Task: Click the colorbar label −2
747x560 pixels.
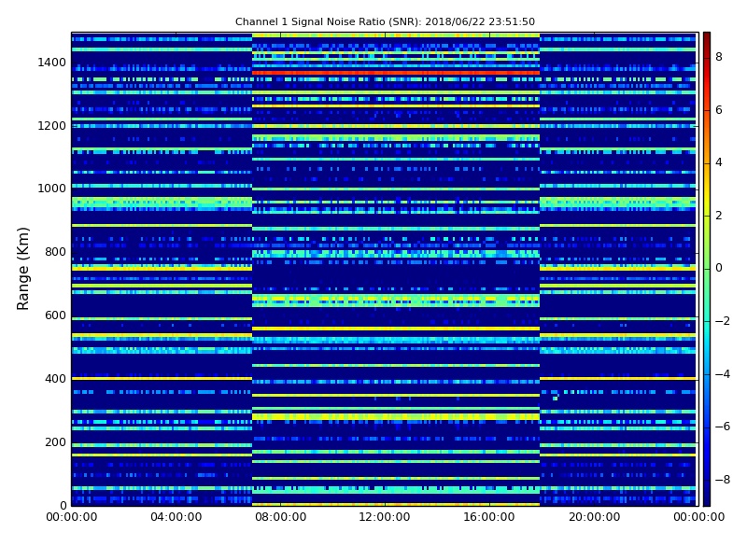Action: tap(723, 321)
